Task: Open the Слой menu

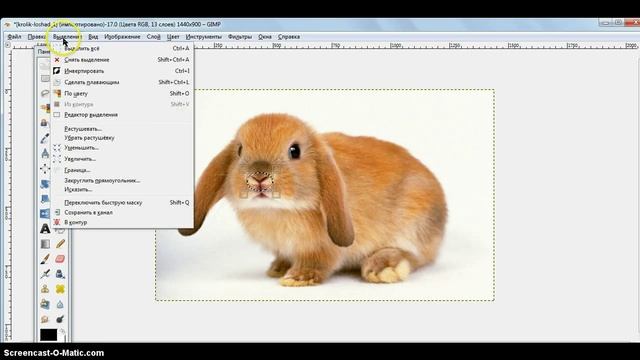Action: pyautogui.click(x=153, y=37)
